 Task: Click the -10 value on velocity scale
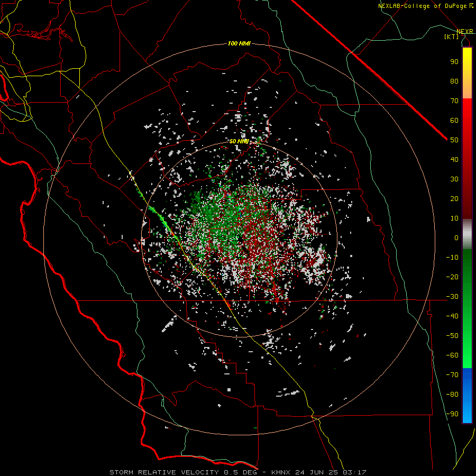pyautogui.click(x=452, y=258)
